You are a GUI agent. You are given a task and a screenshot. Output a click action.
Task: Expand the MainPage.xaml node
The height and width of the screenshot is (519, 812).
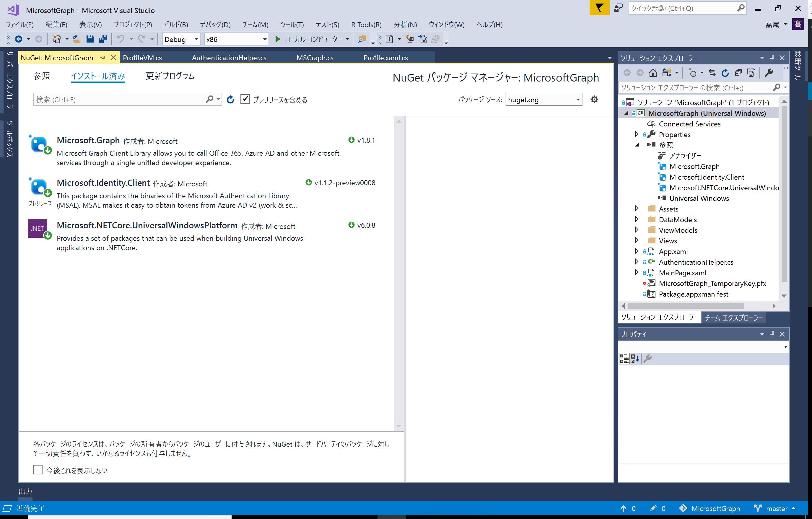[x=637, y=272]
